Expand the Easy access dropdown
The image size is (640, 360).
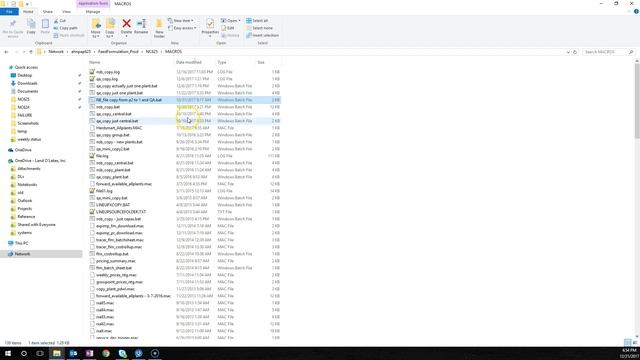182,28
